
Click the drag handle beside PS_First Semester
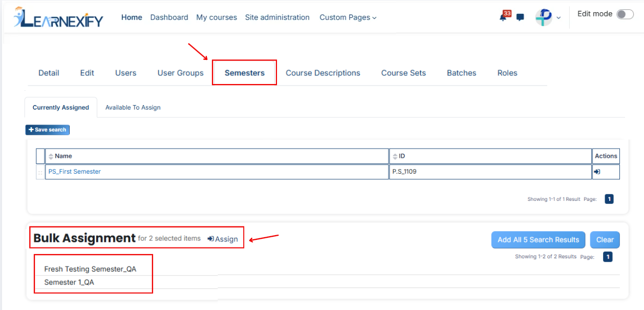[x=40, y=172]
